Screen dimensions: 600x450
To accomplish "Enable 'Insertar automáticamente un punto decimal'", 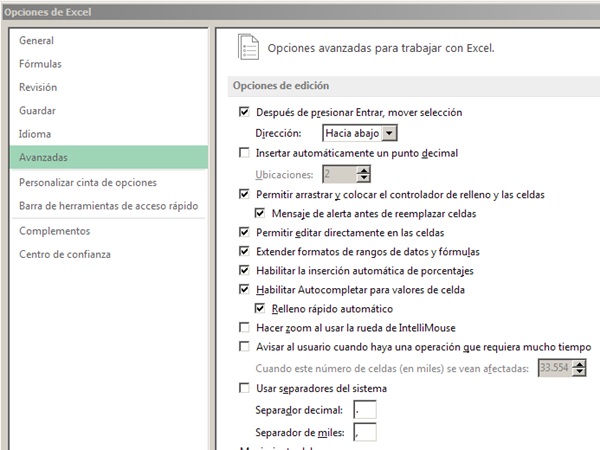I will coord(244,153).
